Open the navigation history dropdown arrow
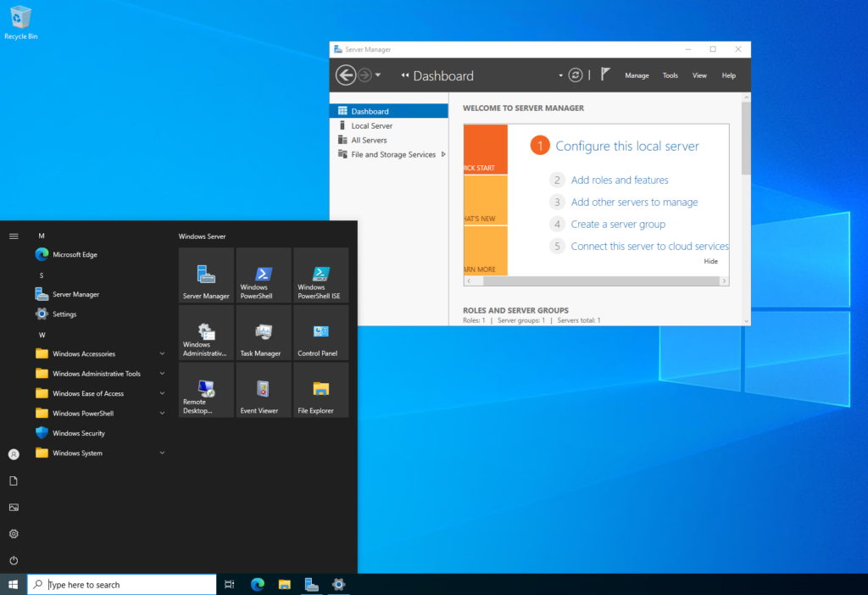868x595 pixels. pos(378,75)
